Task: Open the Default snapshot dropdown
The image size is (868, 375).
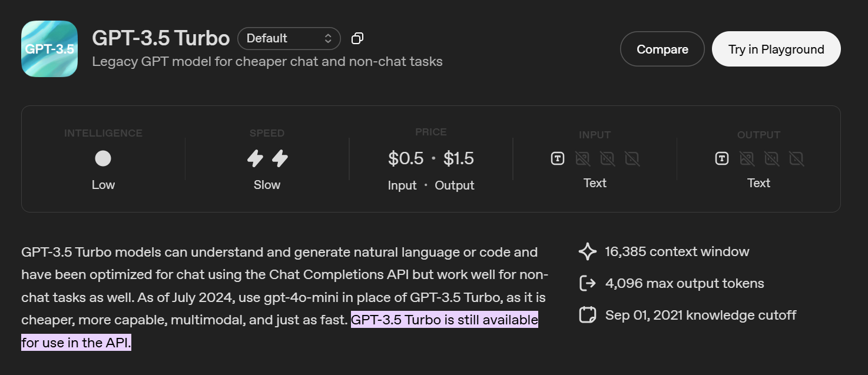Action: click(289, 38)
